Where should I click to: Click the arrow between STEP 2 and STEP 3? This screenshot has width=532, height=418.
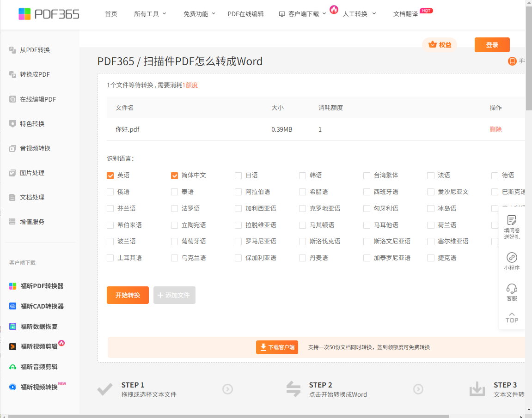418,389
